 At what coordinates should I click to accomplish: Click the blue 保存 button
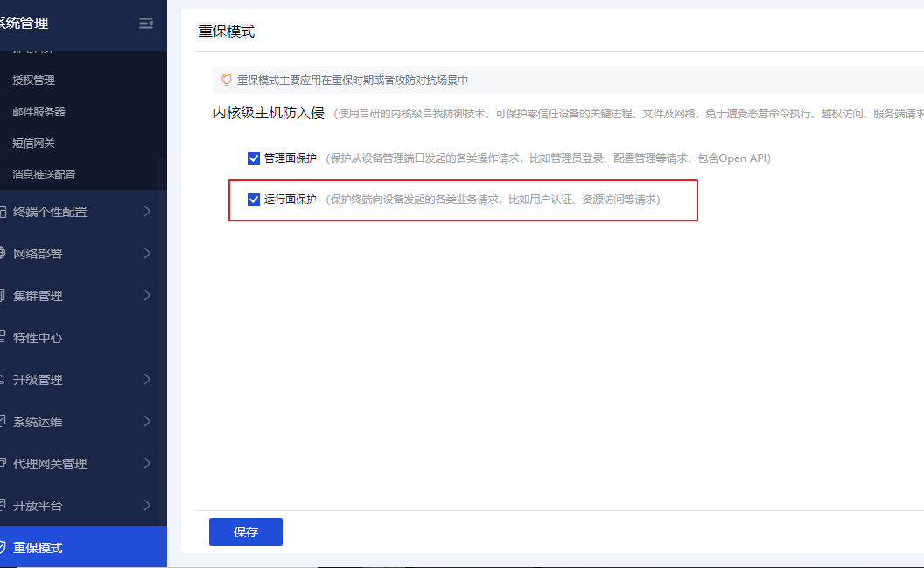(245, 532)
